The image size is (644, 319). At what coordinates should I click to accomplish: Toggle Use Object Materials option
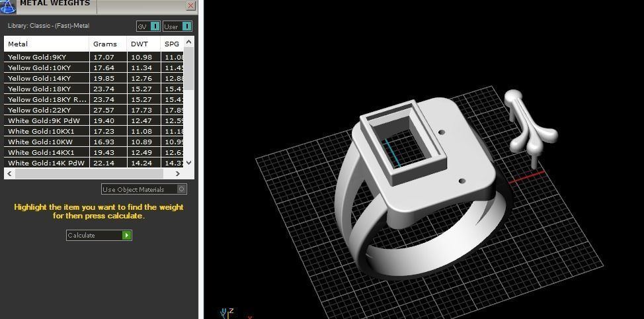click(x=144, y=189)
